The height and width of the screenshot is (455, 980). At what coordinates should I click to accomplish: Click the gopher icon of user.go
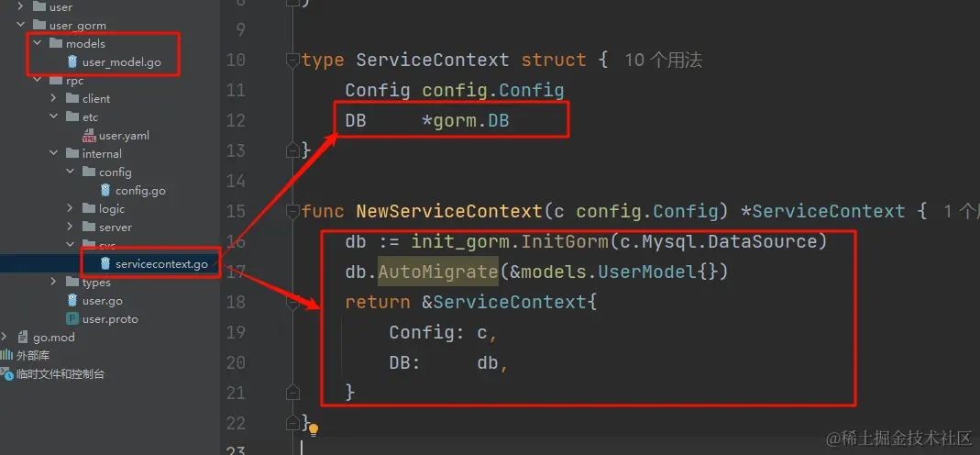coord(72,301)
